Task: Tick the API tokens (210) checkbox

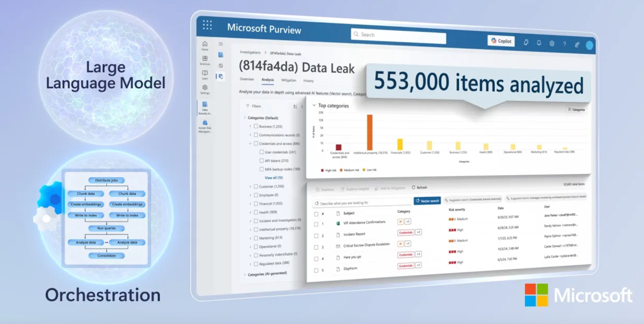Action: pyautogui.click(x=261, y=160)
